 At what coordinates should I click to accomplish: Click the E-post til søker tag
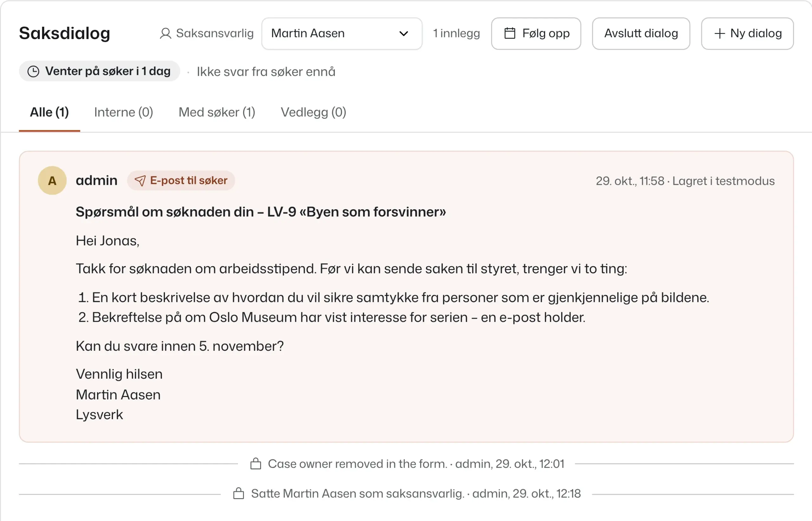181,181
